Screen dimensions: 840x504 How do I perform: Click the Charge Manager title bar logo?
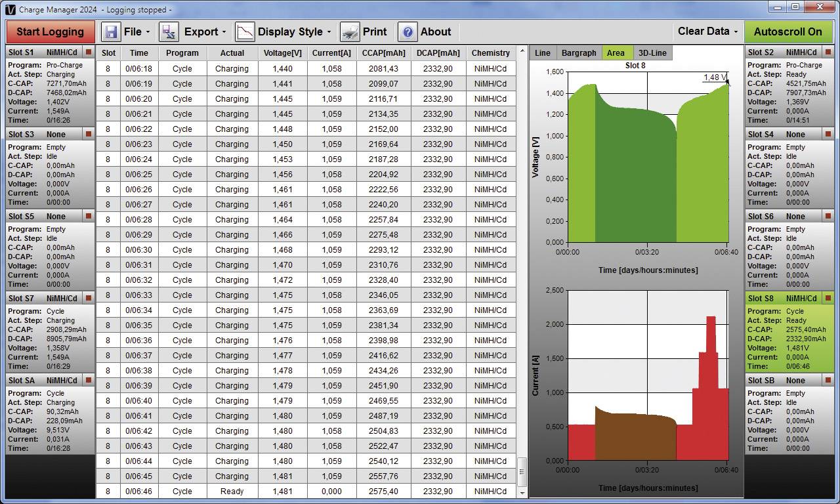pos(9,9)
